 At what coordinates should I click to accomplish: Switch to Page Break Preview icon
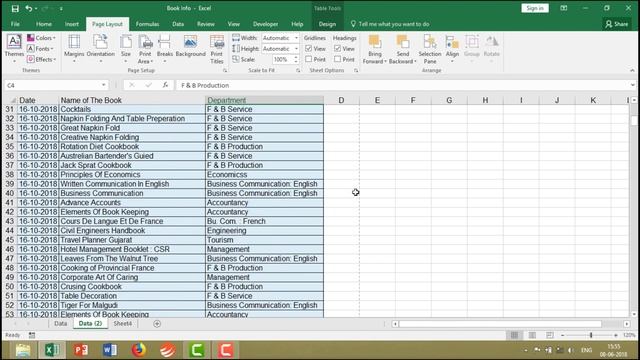coord(550,335)
